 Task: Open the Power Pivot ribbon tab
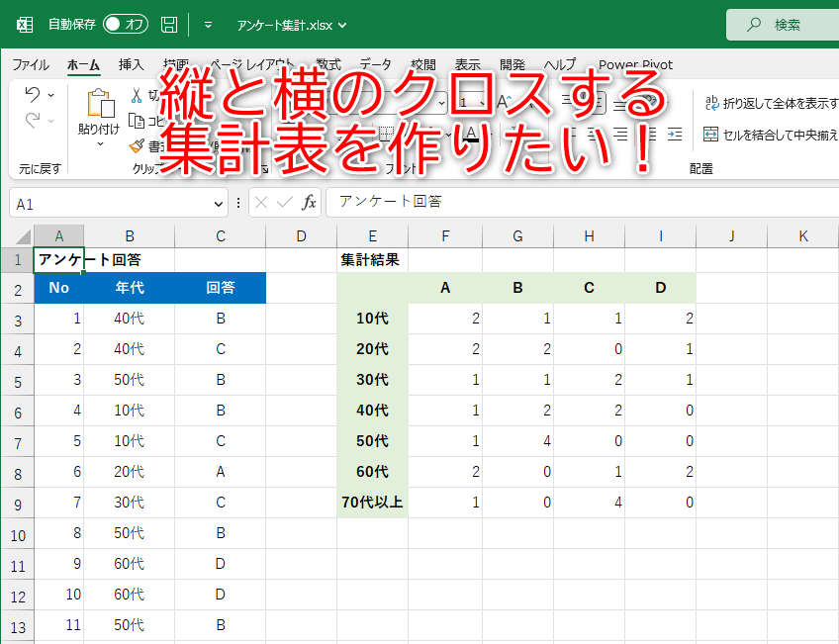tap(636, 65)
